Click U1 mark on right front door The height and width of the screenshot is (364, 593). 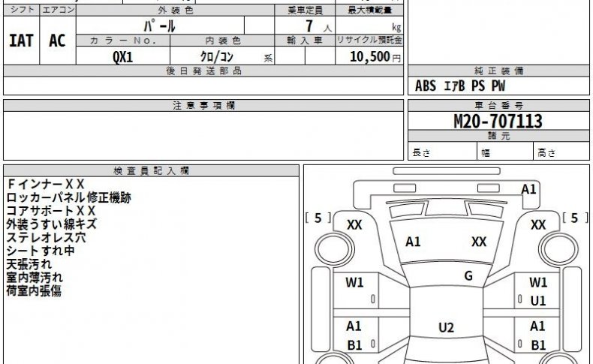click(537, 301)
